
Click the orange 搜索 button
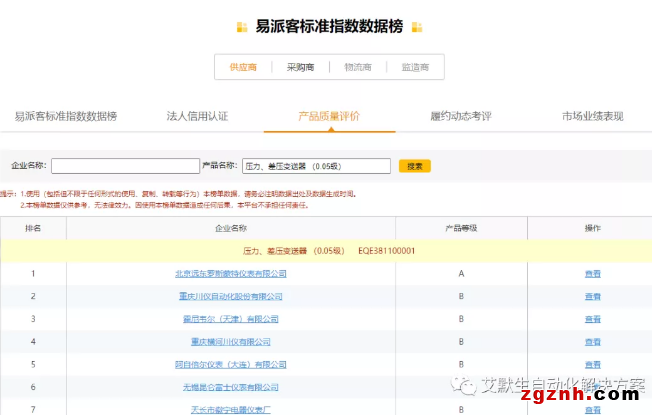click(415, 166)
